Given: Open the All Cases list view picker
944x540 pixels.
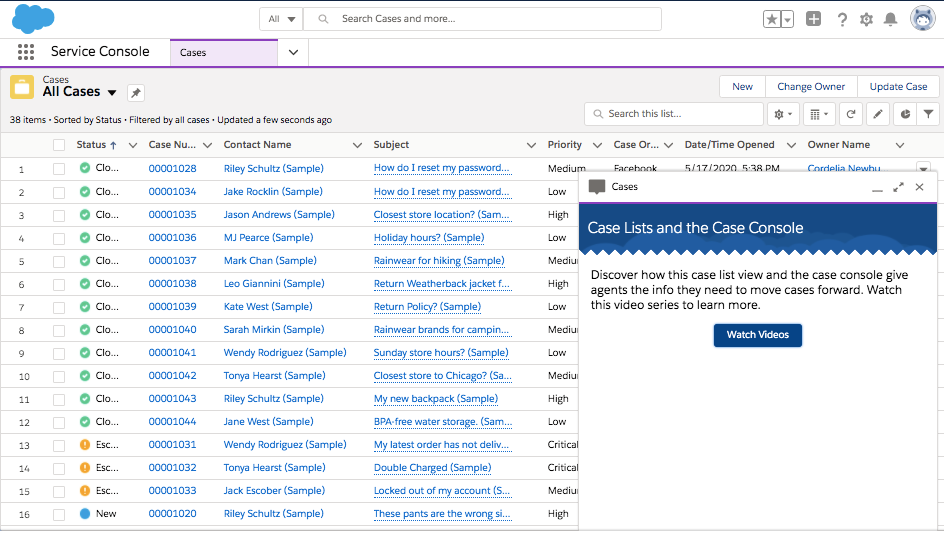Looking at the screenshot, I should (112, 93).
